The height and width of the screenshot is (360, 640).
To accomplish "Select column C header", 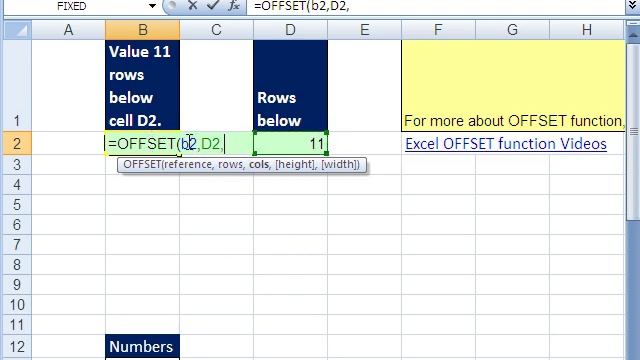I will click(216, 30).
